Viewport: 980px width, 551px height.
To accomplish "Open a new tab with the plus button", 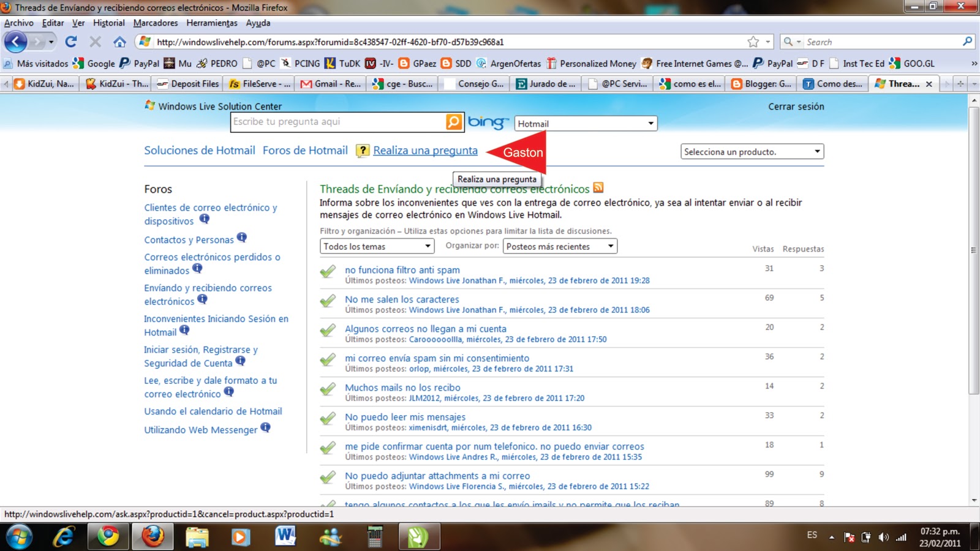I will (960, 84).
